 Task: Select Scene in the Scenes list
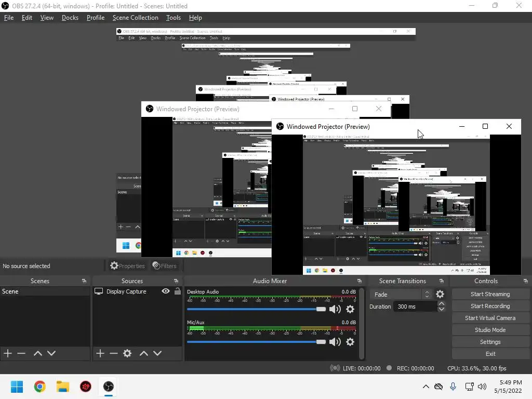(x=45, y=291)
